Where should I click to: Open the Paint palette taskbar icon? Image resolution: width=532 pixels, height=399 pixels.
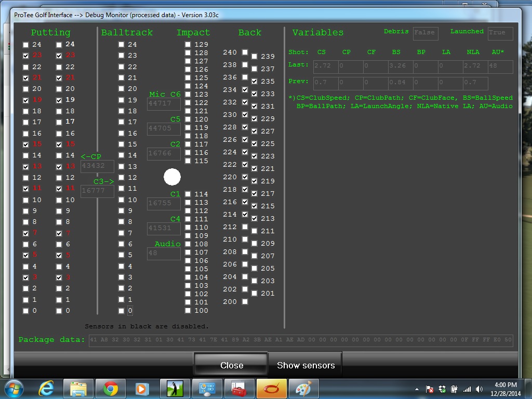[303, 389]
